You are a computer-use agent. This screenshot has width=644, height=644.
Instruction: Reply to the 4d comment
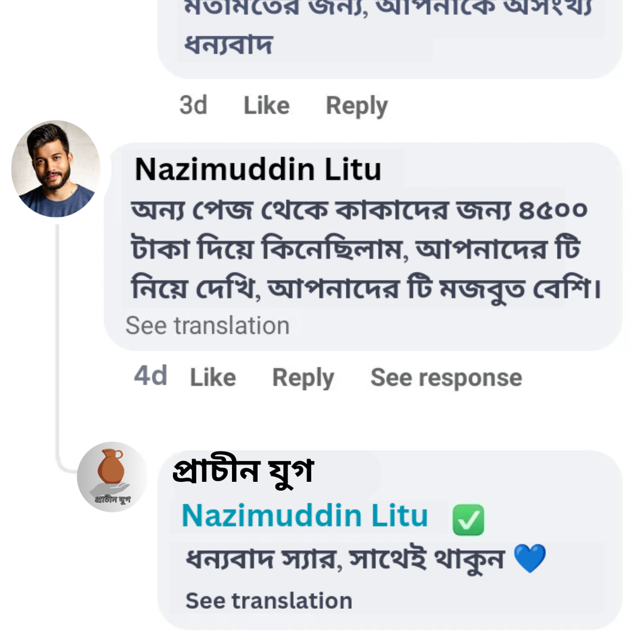click(302, 377)
